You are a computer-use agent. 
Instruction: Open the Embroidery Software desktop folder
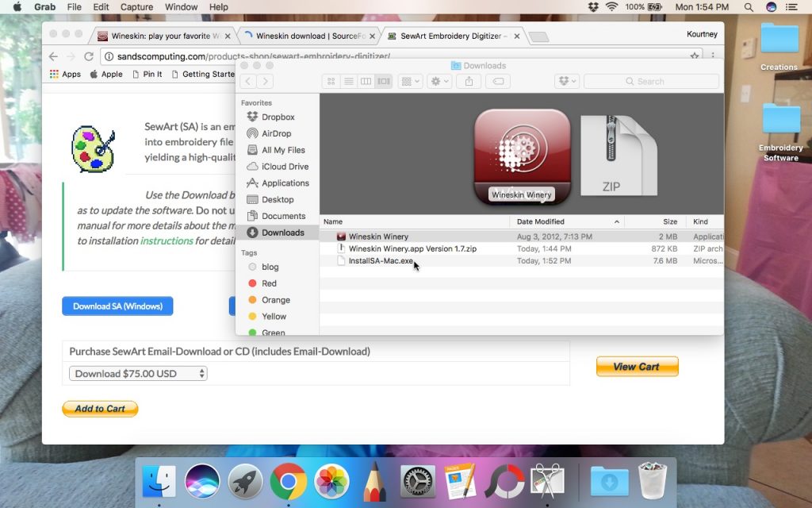(x=780, y=133)
